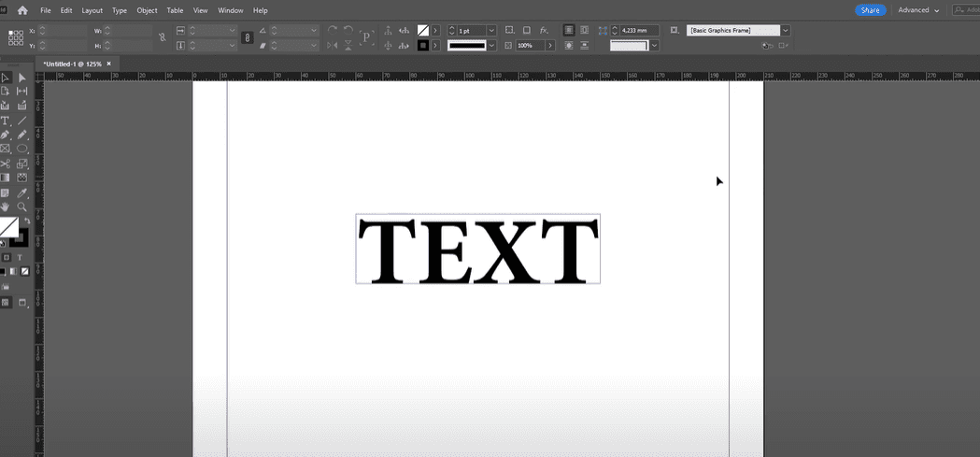The height and width of the screenshot is (457, 980).
Task: Enable the no text wrap option
Action: [x=569, y=30]
